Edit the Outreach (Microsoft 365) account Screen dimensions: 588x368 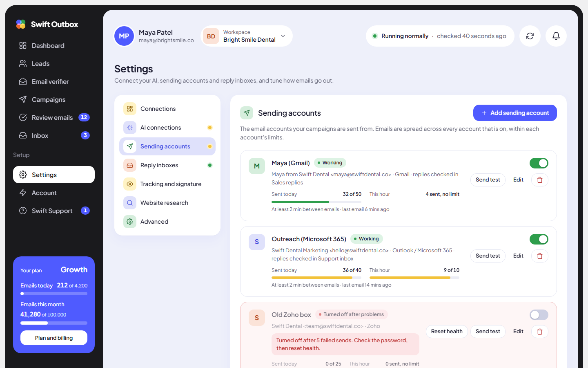point(518,256)
